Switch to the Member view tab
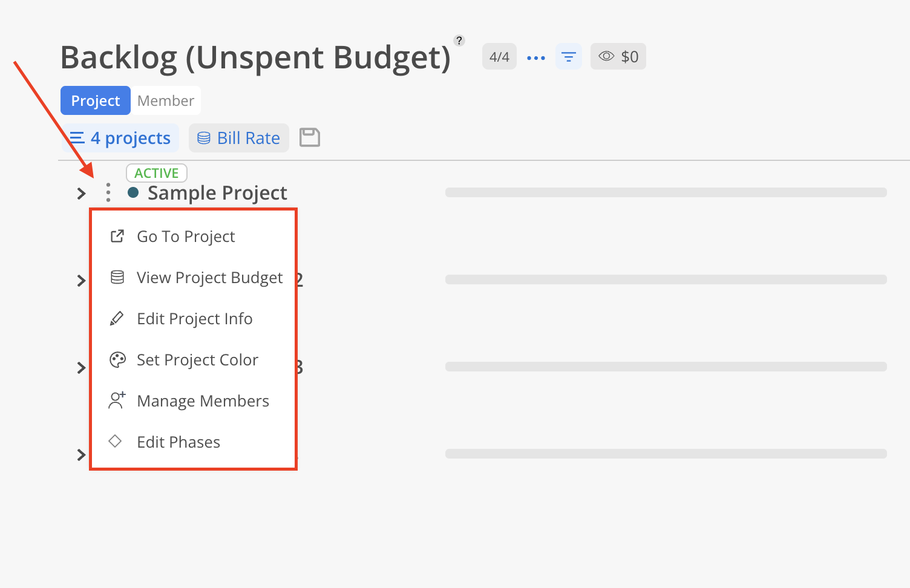The image size is (910, 588). [x=166, y=100]
